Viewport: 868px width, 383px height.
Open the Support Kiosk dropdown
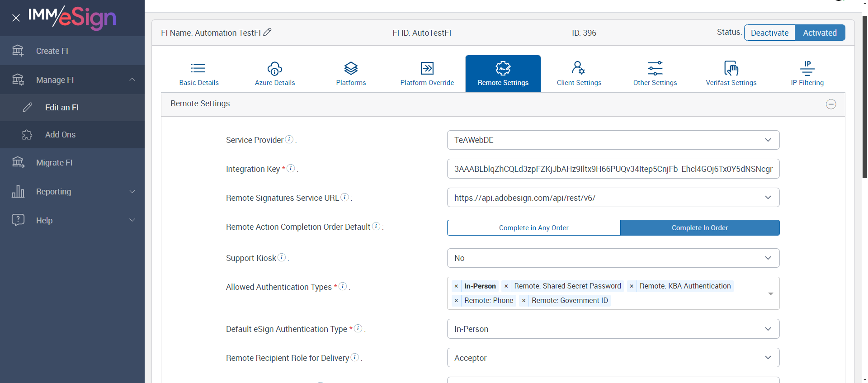coord(613,258)
